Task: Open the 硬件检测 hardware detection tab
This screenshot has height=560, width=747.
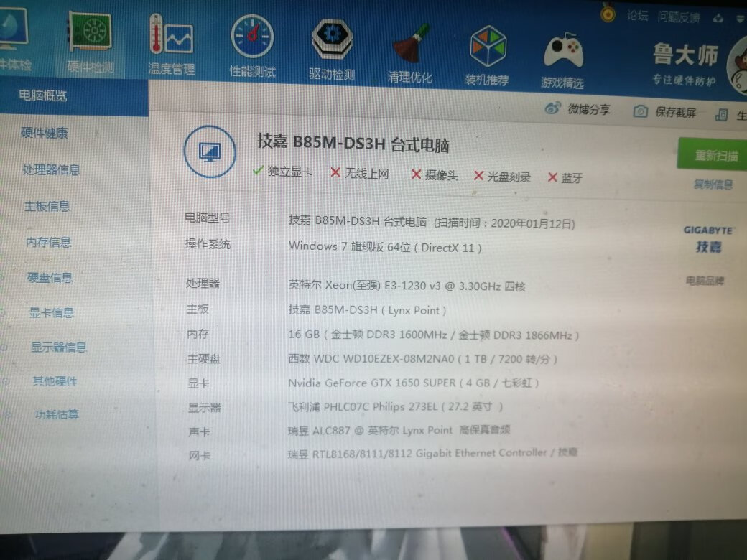Action: click(90, 43)
